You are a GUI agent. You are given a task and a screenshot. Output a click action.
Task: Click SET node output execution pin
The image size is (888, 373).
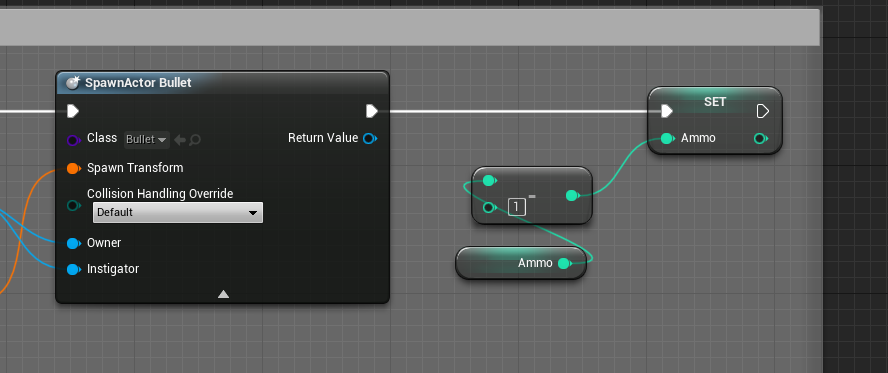[x=763, y=111]
